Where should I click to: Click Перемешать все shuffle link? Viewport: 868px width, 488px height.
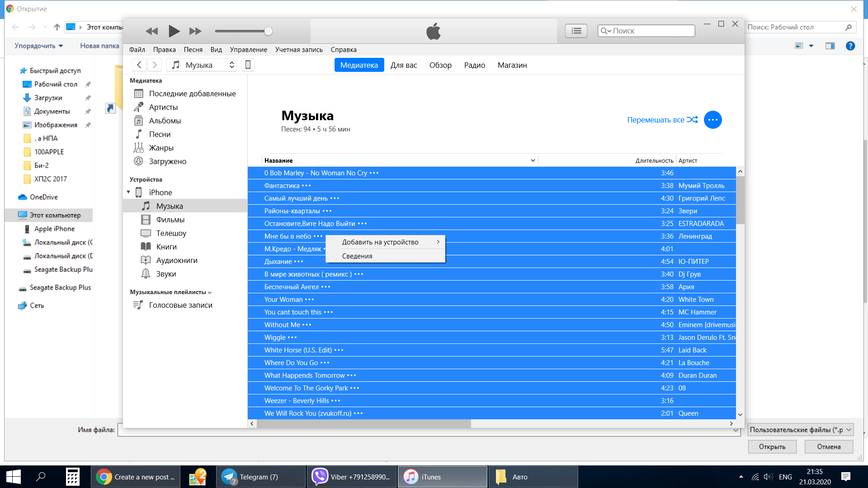662,120
